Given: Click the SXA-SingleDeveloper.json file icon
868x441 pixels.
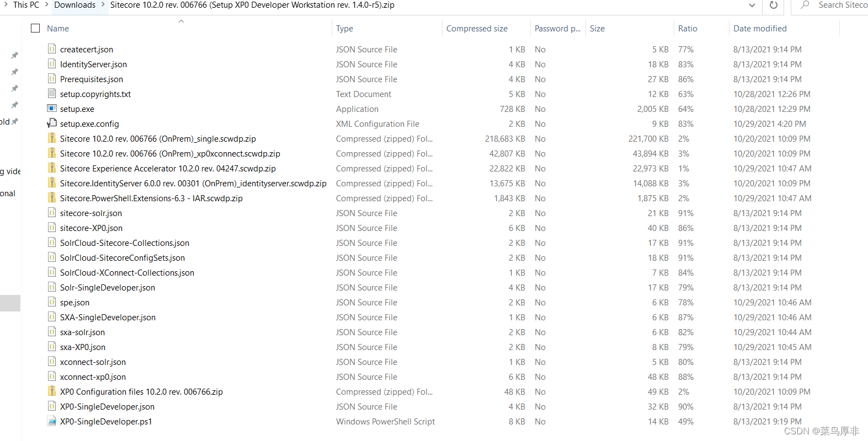Looking at the screenshot, I should click(x=52, y=316).
